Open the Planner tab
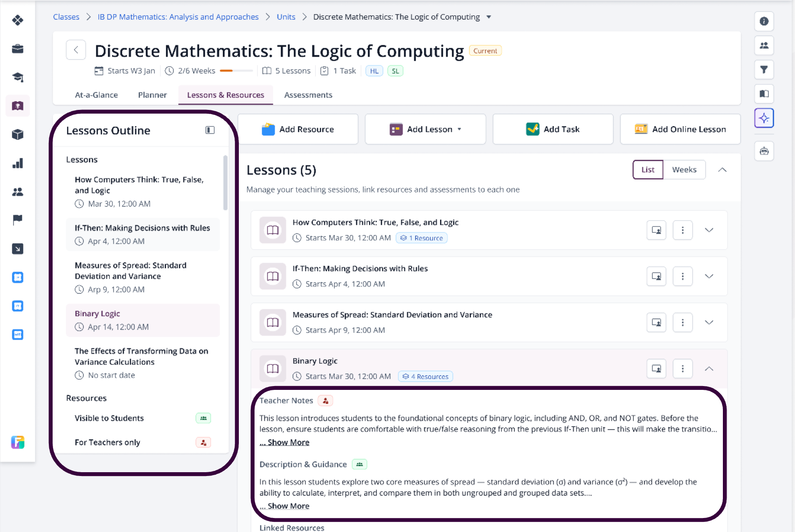 (x=152, y=95)
